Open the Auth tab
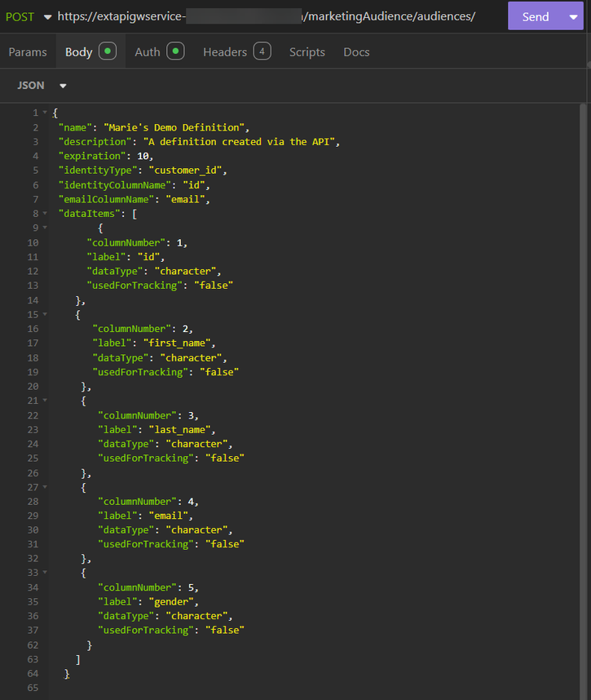 (159, 51)
